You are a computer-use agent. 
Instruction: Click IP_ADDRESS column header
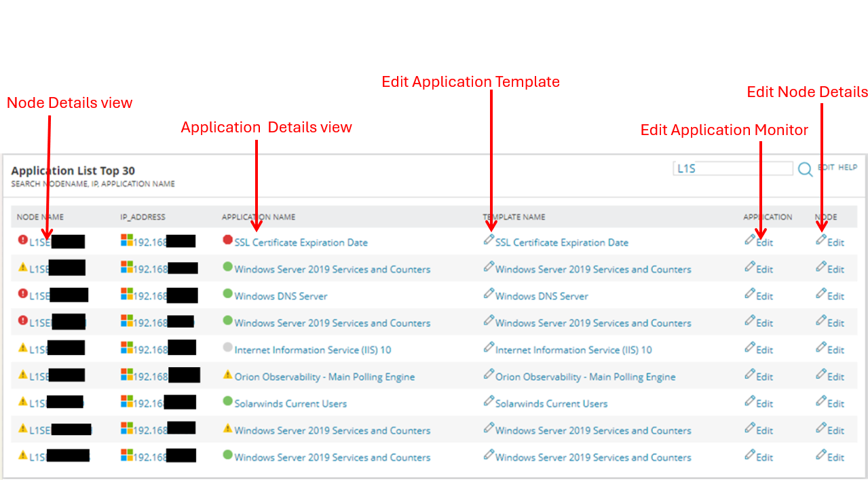143,217
